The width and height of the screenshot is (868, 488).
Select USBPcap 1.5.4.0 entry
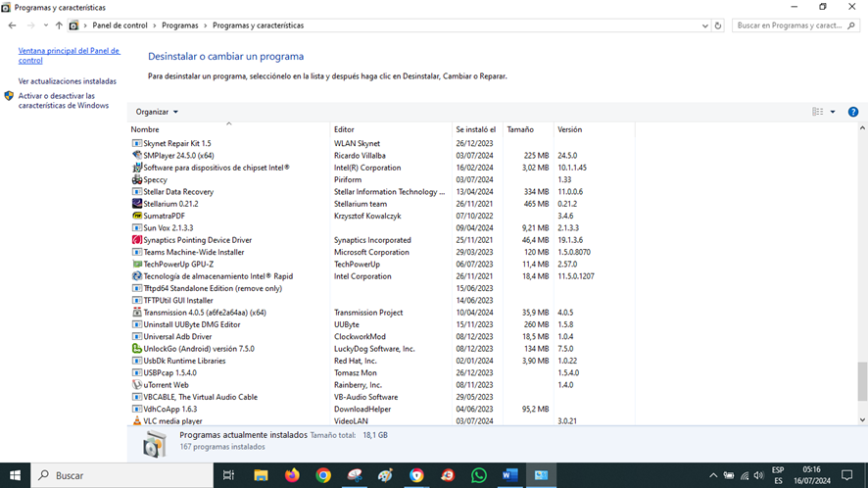tap(382, 372)
